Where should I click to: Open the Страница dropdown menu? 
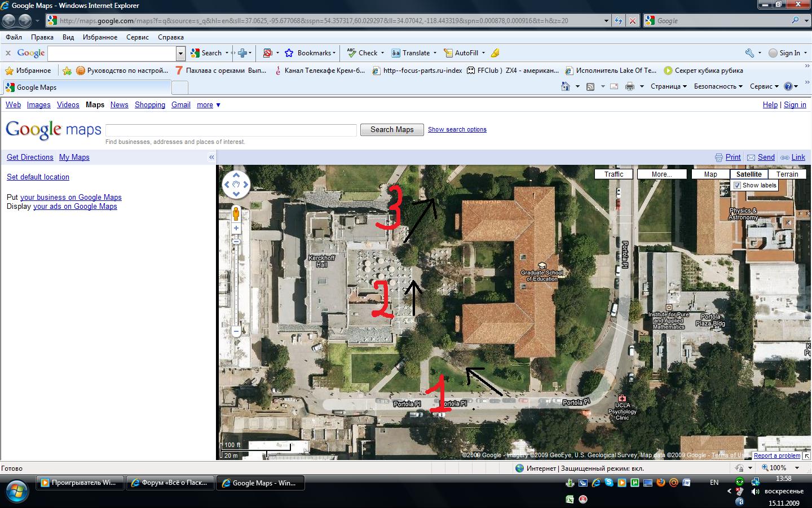(668, 86)
